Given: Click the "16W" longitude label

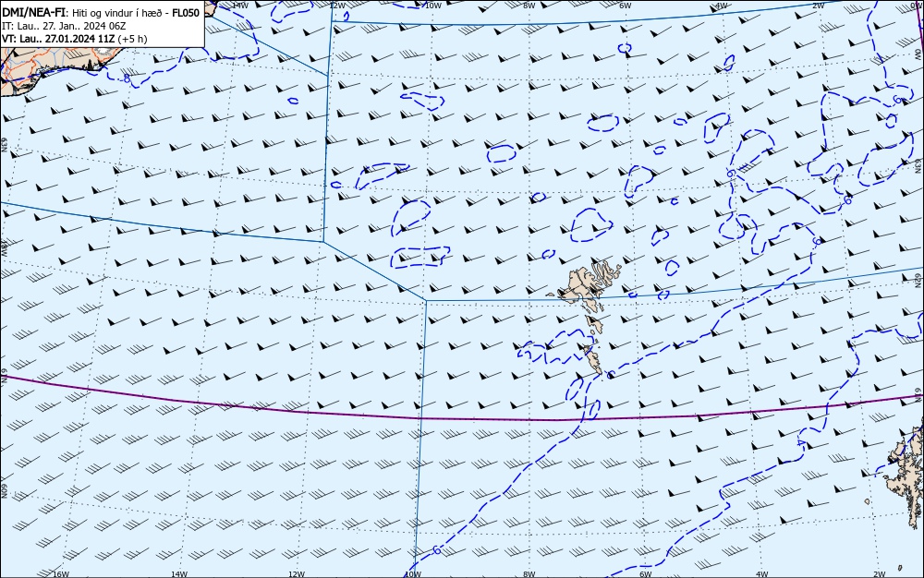Looking at the screenshot, I should click(61, 574).
